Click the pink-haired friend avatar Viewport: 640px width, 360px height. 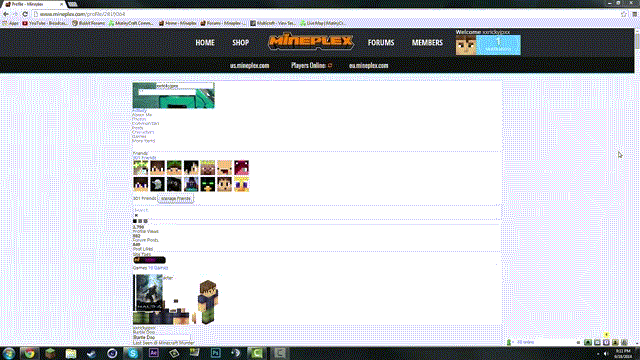(241, 168)
